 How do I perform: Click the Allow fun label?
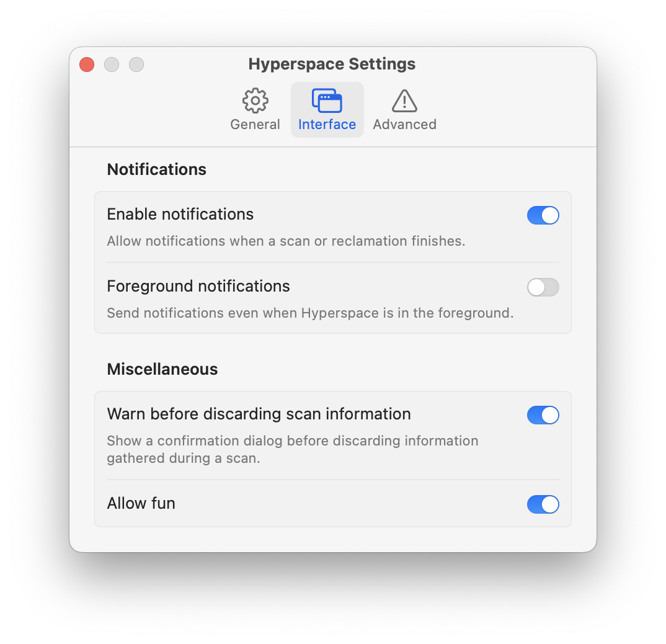click(x=141, y=503)
